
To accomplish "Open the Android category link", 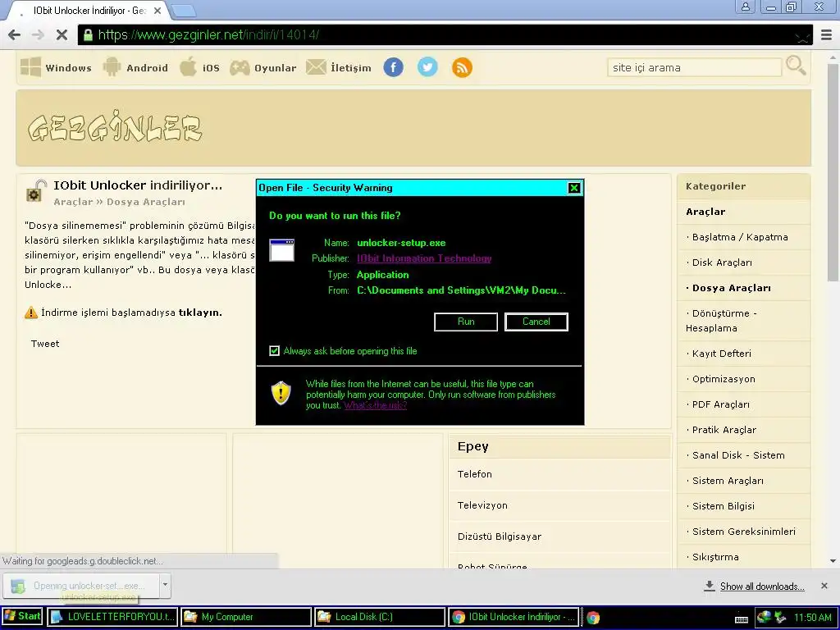I will (x=135, y=67).
